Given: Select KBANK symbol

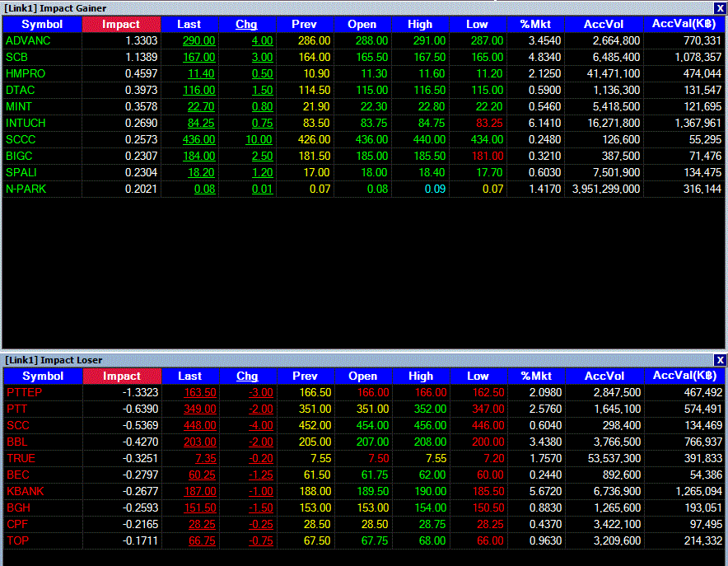Looking at the screenshot, I should coord(25,491).
